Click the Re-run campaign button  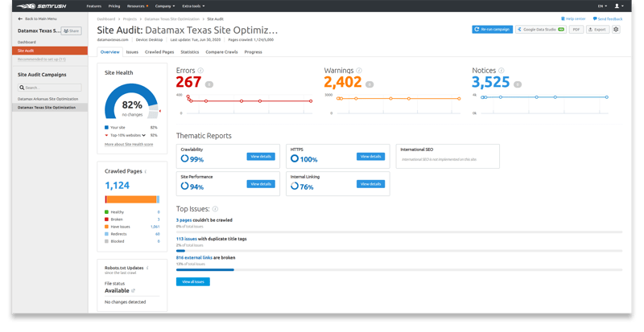coord(492,30)
